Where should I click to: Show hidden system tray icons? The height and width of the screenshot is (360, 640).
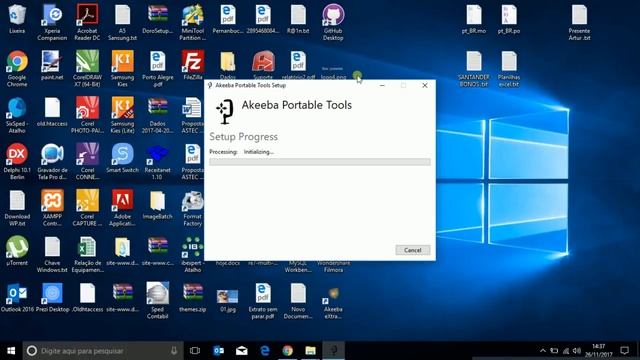pyautogui.click(x=543, y=351)
